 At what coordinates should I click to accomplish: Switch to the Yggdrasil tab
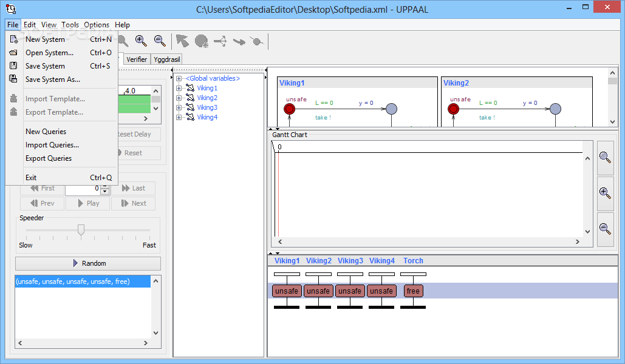click(167, 59)
